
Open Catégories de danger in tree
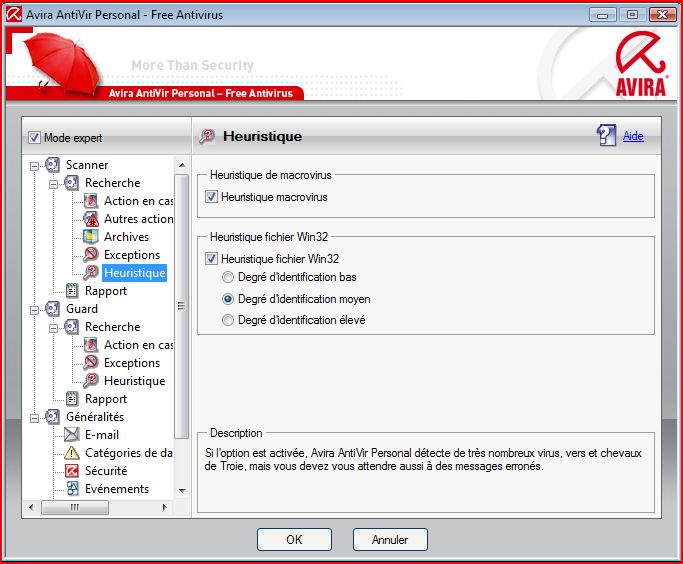[x=128, y=453]
